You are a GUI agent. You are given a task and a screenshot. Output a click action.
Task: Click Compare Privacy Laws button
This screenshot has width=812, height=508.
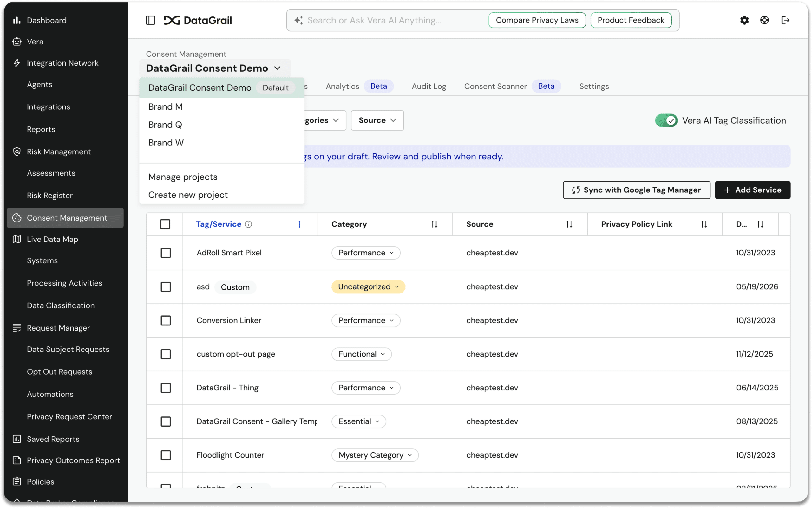click(x=537, y=20)
